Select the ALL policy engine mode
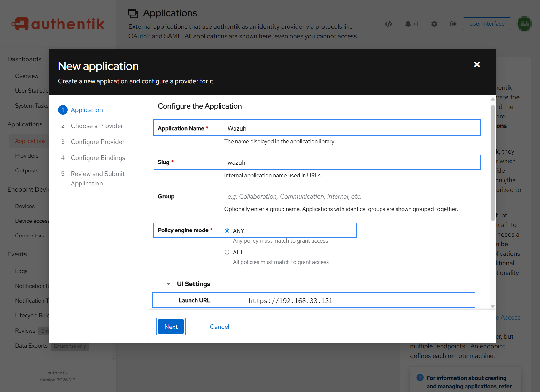This screenshot has width=540, height=392. [227, 252]
